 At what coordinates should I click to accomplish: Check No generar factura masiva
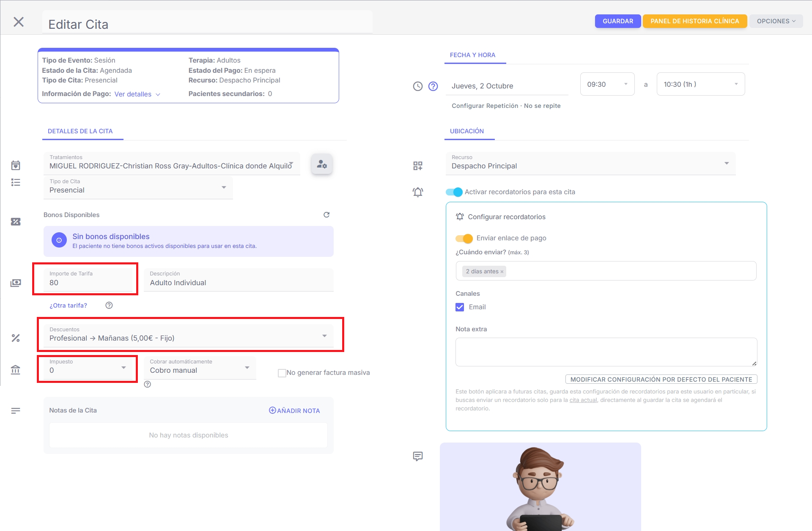tap(282, 373)
